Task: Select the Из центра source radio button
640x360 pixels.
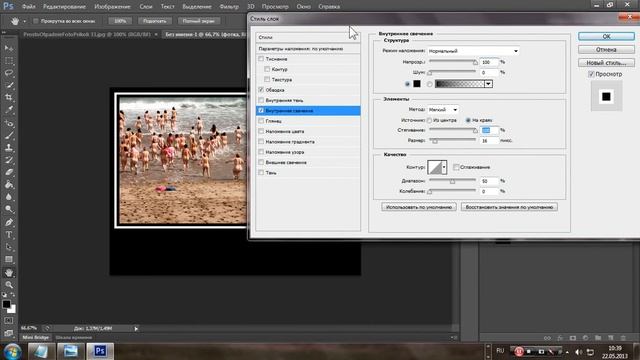Action: point(429,120)
